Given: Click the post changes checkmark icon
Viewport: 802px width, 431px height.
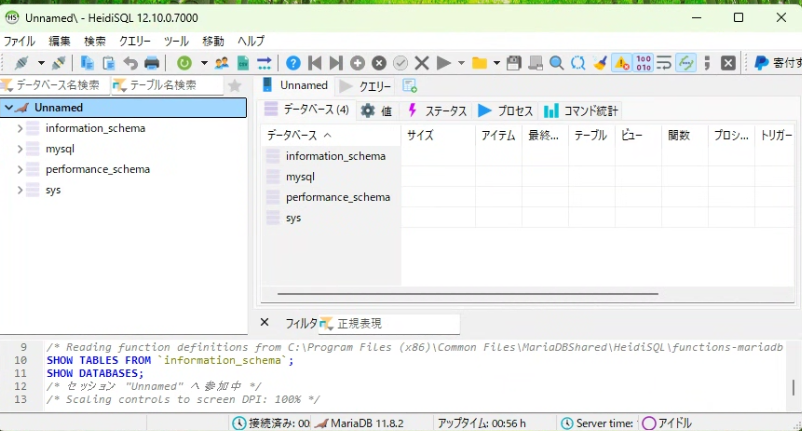Looking at the screenshot, I should click(x=400, y=63).
